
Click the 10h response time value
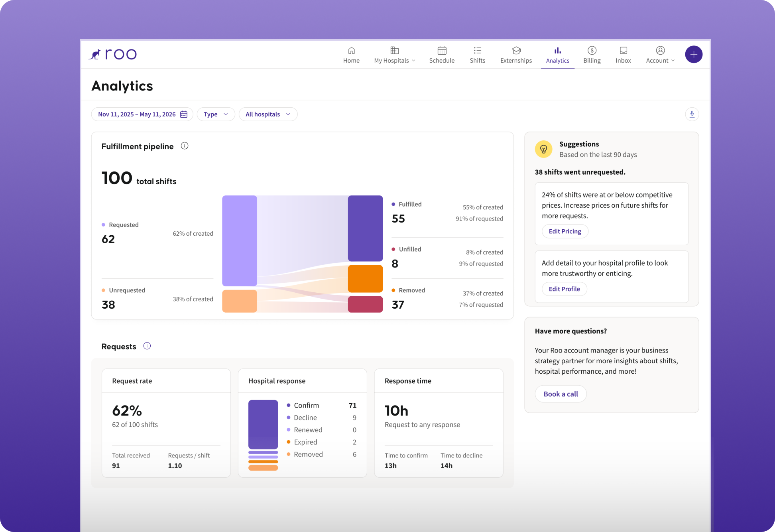pos(396,410)
